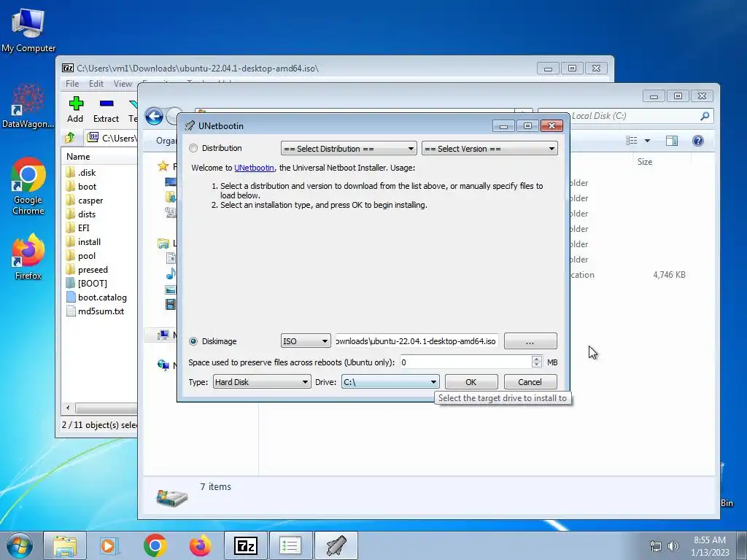This screenshot has width=747, height=560.
Task: Click the Explorer help question mark icon
Action: 698,141
